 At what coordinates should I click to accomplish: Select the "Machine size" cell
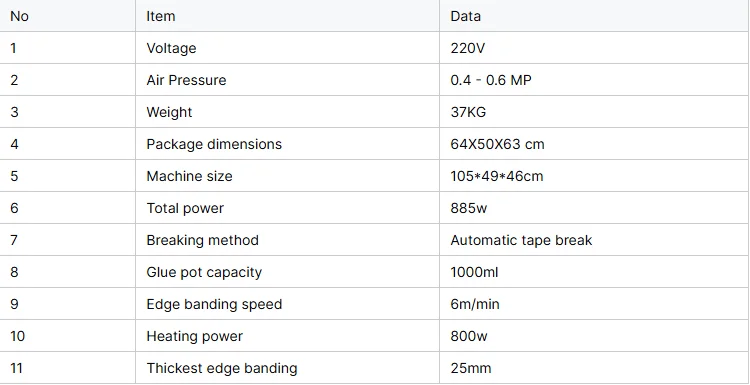287,176
